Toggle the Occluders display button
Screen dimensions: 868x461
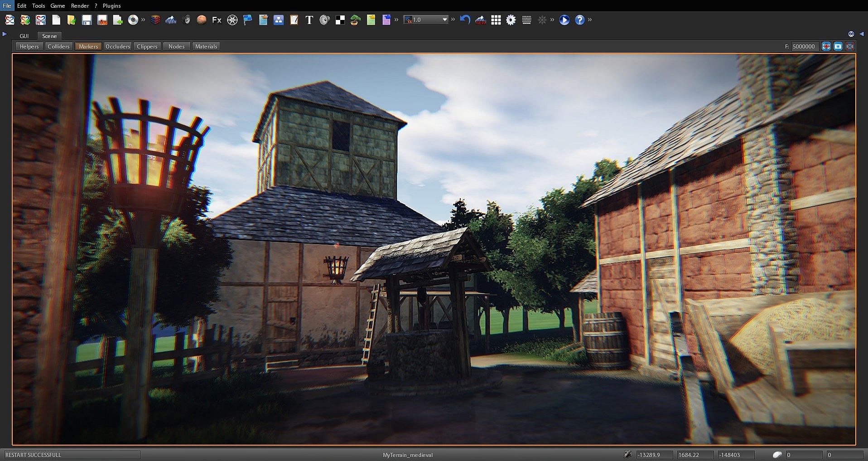click(x=118, y=46)
